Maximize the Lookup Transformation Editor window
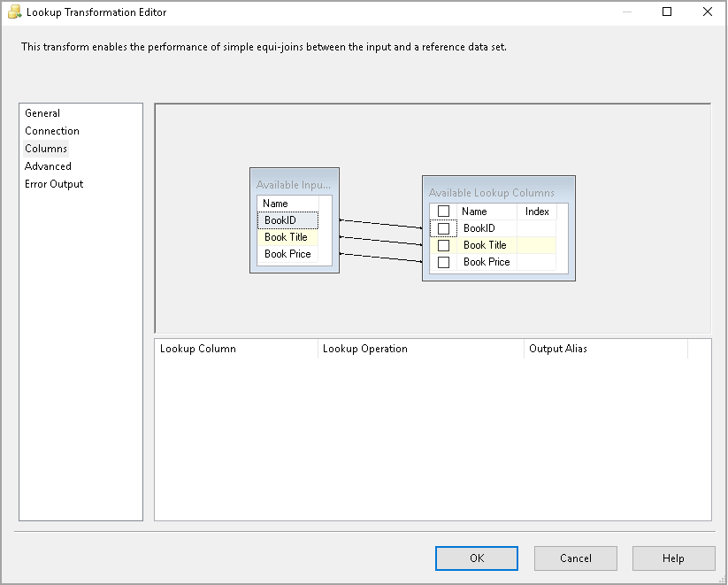728x585 pixels. (x=667, y=12)
